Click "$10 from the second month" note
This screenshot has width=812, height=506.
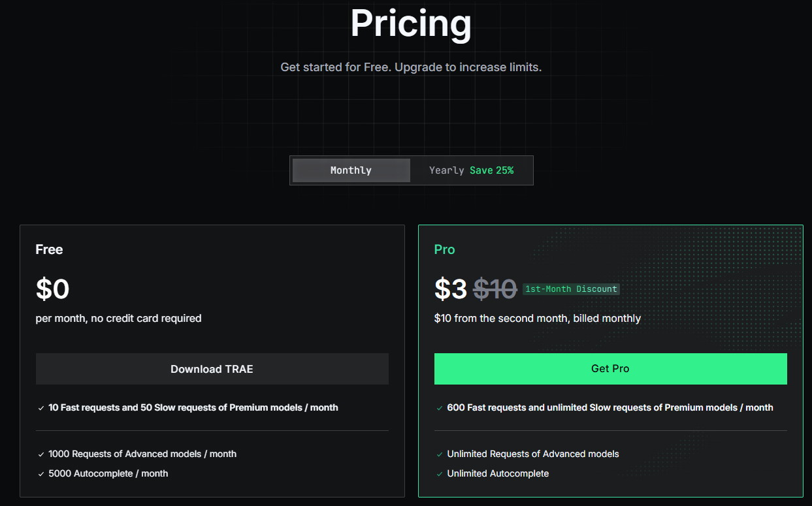tap(537, 319)
